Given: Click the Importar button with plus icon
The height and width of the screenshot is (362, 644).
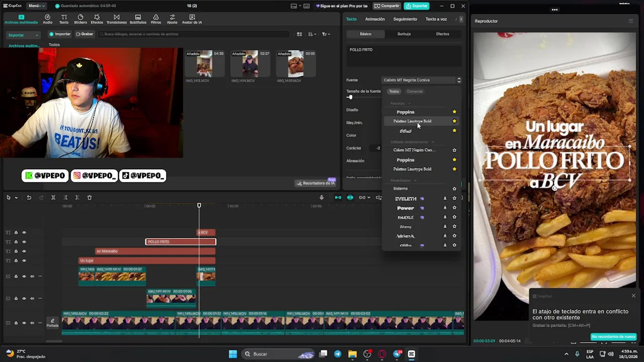Looking at the screenshot, I should pos(60,34).
